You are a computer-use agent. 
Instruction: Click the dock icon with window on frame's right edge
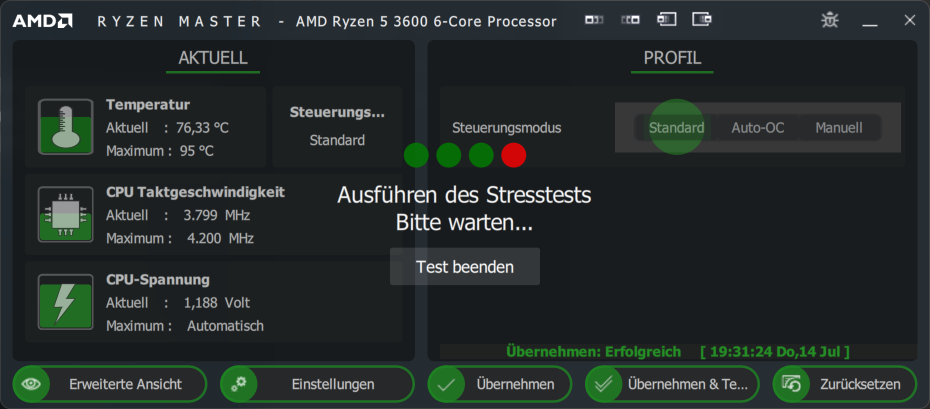pyautogui.click(x=702, y=19)
